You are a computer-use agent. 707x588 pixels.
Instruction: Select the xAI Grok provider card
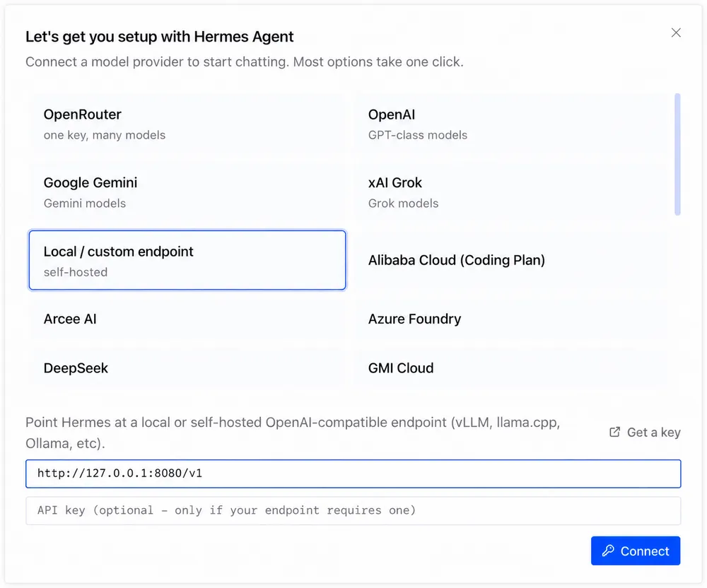[x=512, y=192]
